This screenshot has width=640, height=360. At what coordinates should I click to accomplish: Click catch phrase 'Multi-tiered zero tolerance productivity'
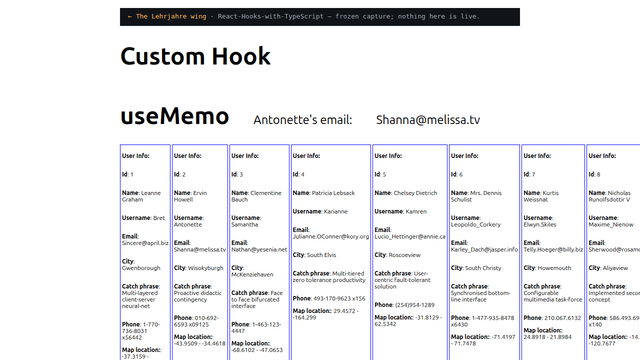(329, 277)
